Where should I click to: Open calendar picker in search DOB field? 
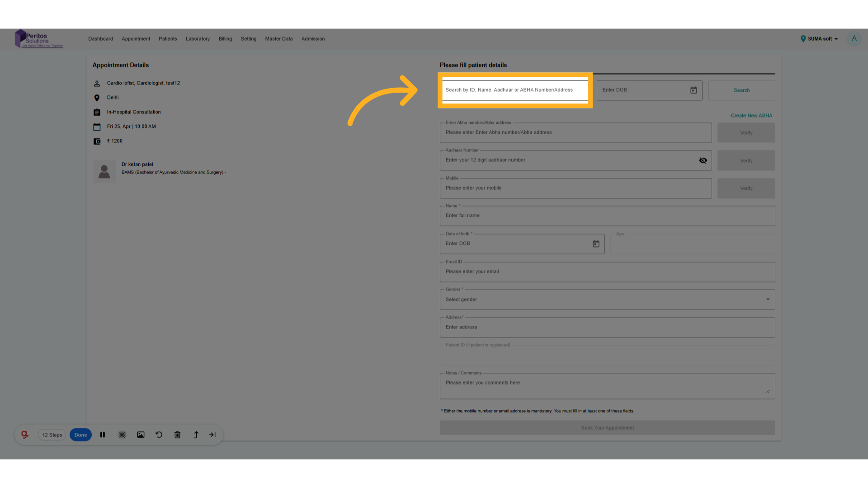[693, 90]
